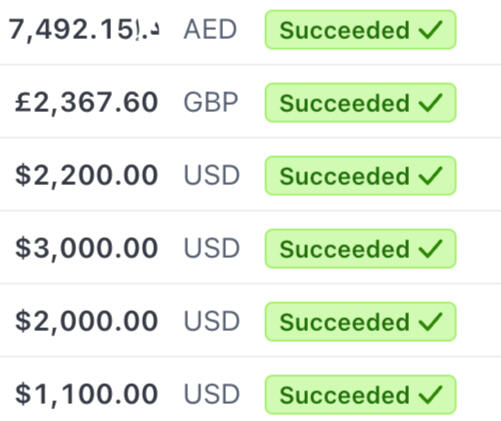Open the Succeeded status of the $2,200.00 payment
This screenshot has width=501, height=421.
click(x=360, y=176)
